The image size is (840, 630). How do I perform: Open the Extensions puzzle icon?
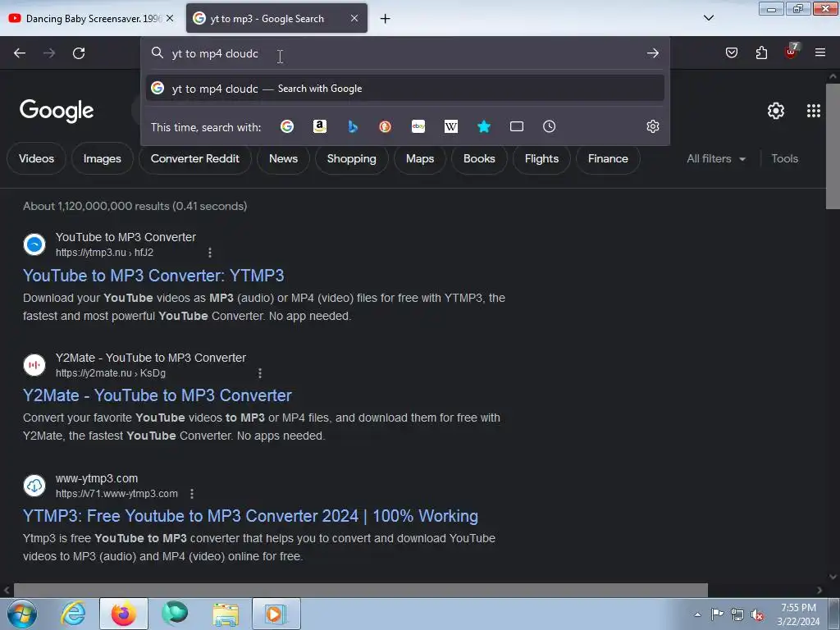[x=761, y=52]
